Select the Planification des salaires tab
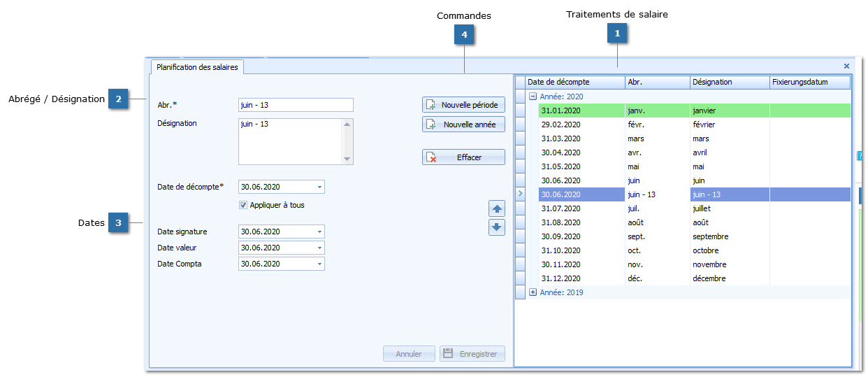The height and width of the screenshot is (377, 868). pos(197,67)
